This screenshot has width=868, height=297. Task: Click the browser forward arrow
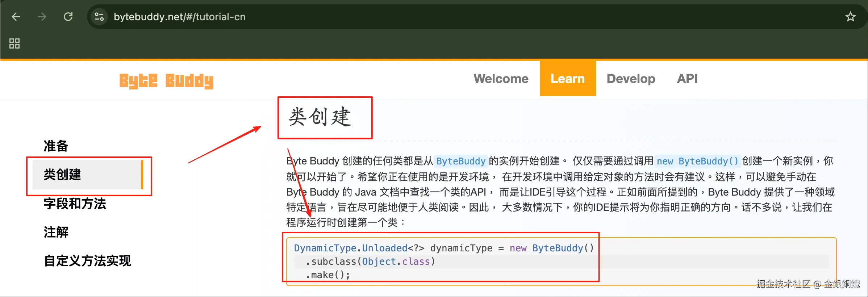(42, 17)
